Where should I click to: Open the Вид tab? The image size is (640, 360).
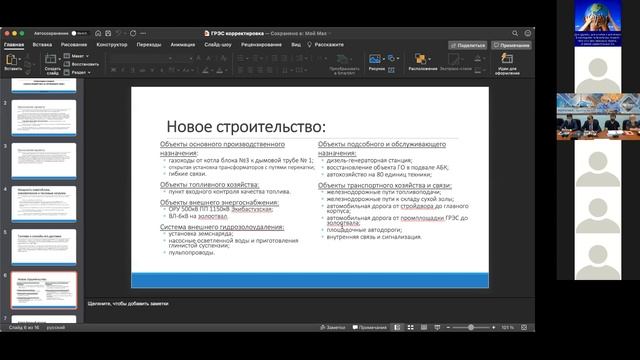pos(296,45)
